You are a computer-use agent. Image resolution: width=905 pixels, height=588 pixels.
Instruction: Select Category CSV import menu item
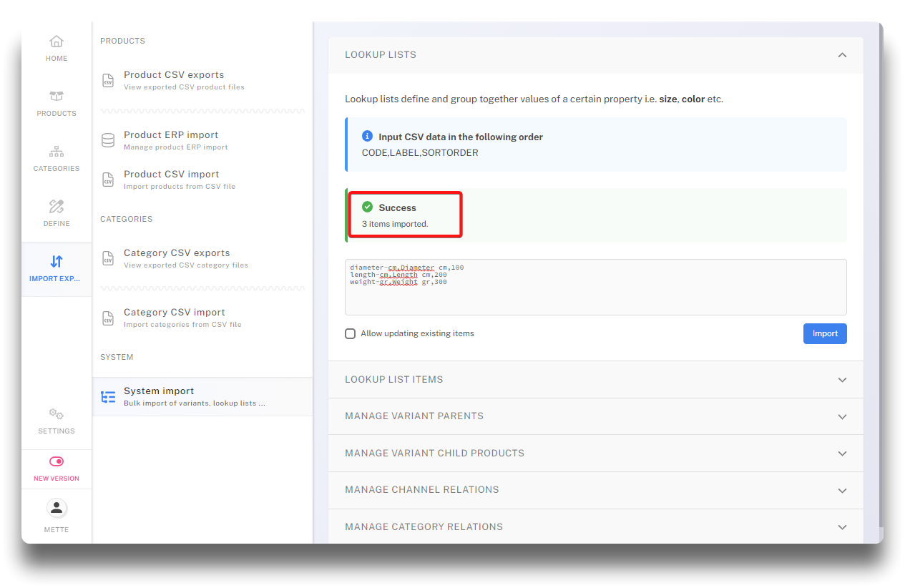[x=175, y=318]
